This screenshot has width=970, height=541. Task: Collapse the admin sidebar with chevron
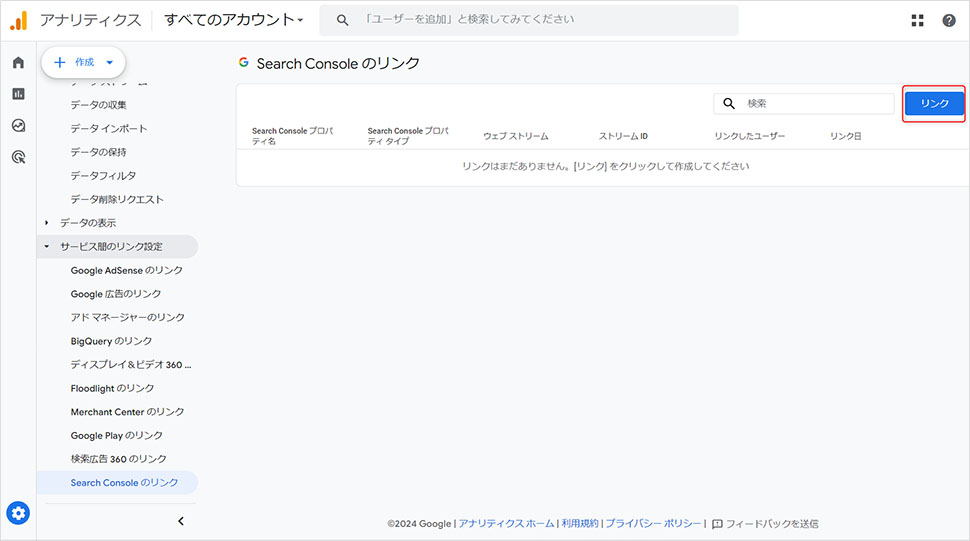point(181,521)
